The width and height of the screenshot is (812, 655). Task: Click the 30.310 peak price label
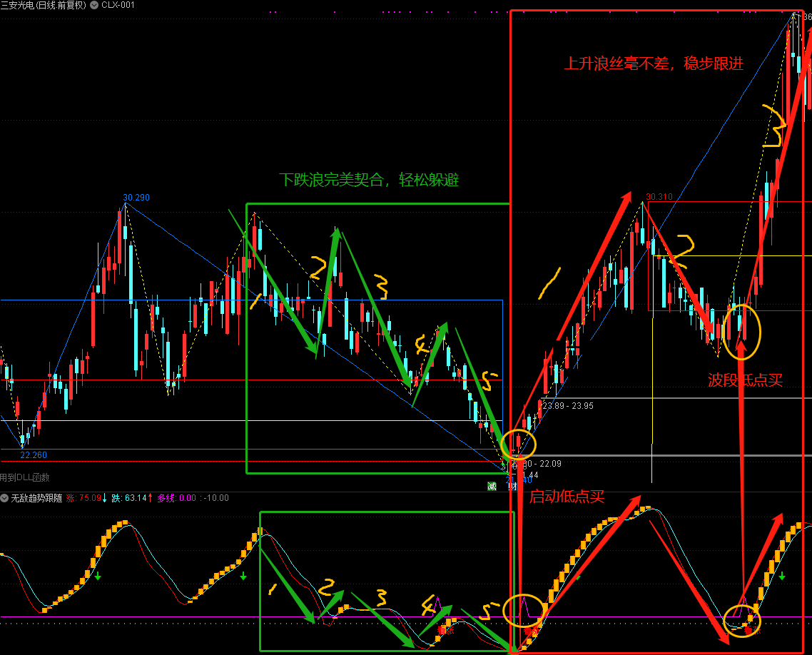(x=659, y=197)
